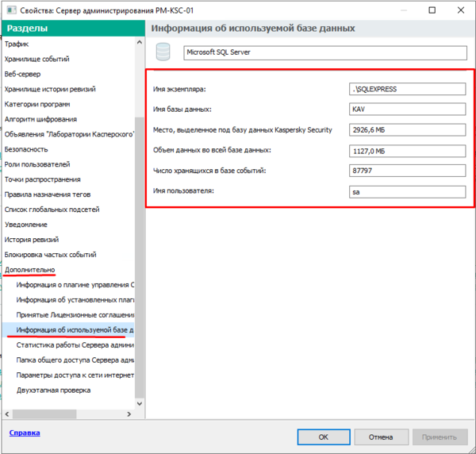Select Двухэтапная проверка section

[53, 391]
